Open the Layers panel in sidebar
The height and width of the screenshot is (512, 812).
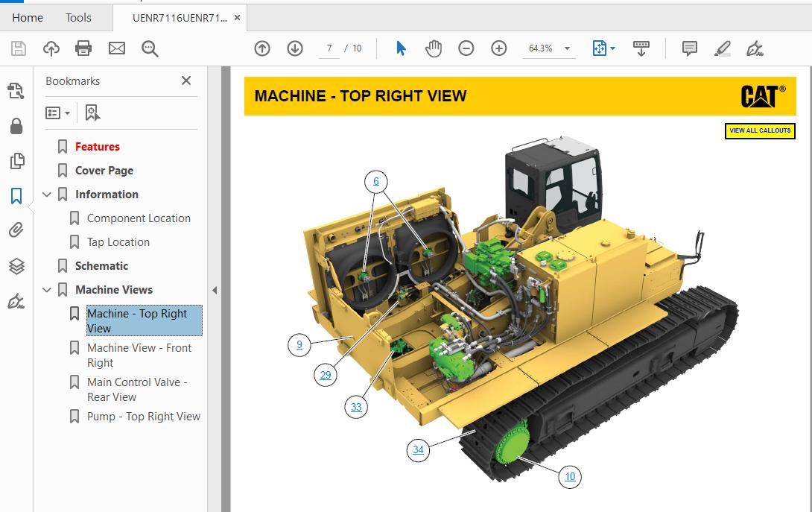click(x=16, y=266)
